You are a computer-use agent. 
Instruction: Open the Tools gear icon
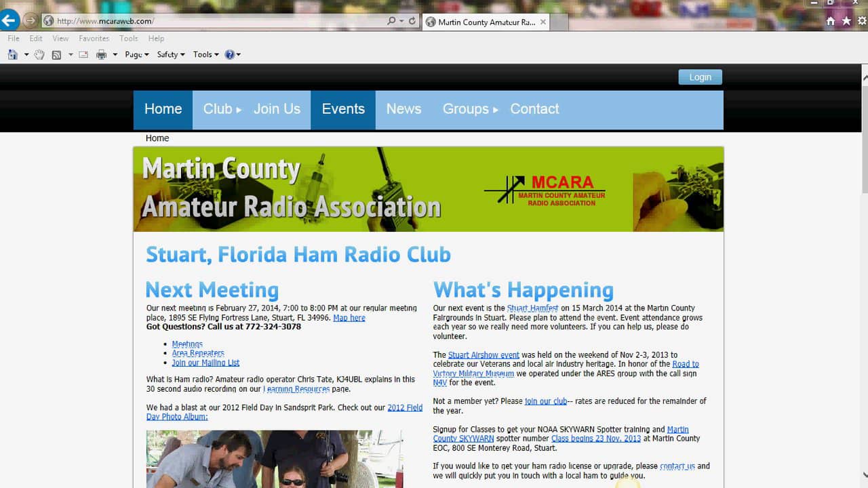pyautogui.click(x=862, y=21)
